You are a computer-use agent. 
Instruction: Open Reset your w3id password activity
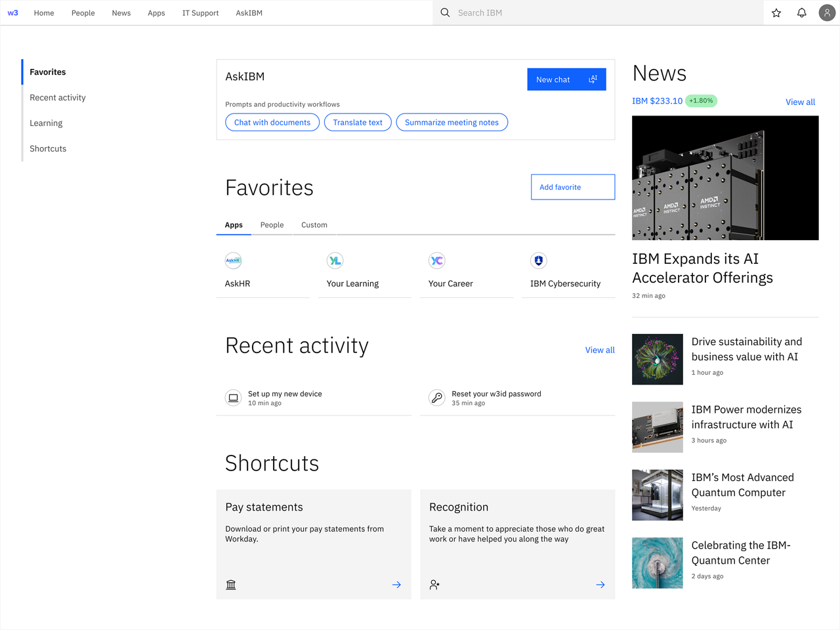(496, 394)
